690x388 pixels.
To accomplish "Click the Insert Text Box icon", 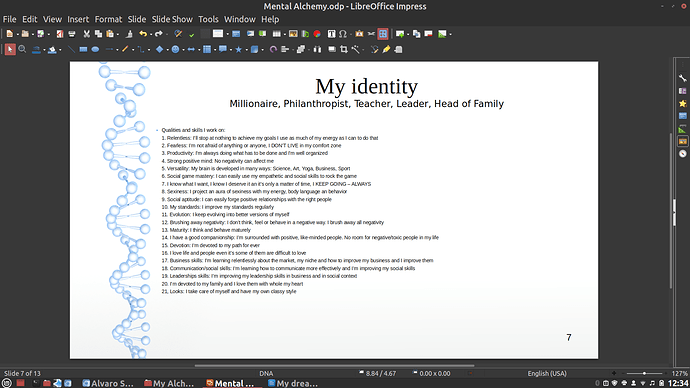I will point(331,34).
